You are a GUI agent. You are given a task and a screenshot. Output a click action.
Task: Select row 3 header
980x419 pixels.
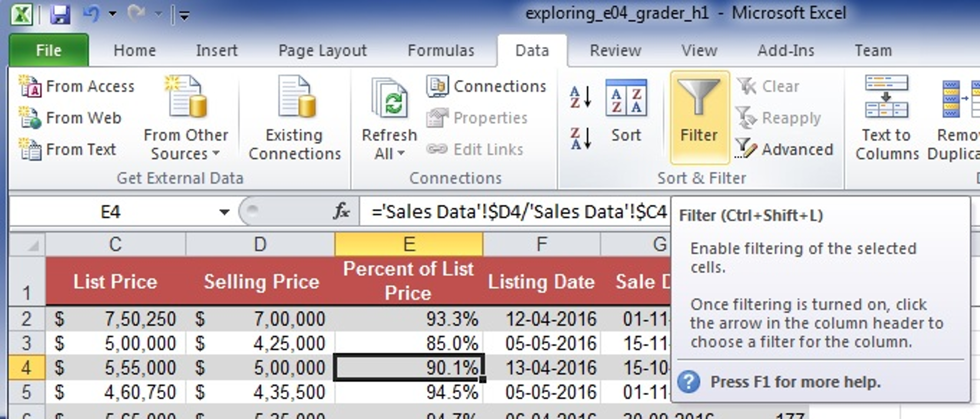(27, 343)
